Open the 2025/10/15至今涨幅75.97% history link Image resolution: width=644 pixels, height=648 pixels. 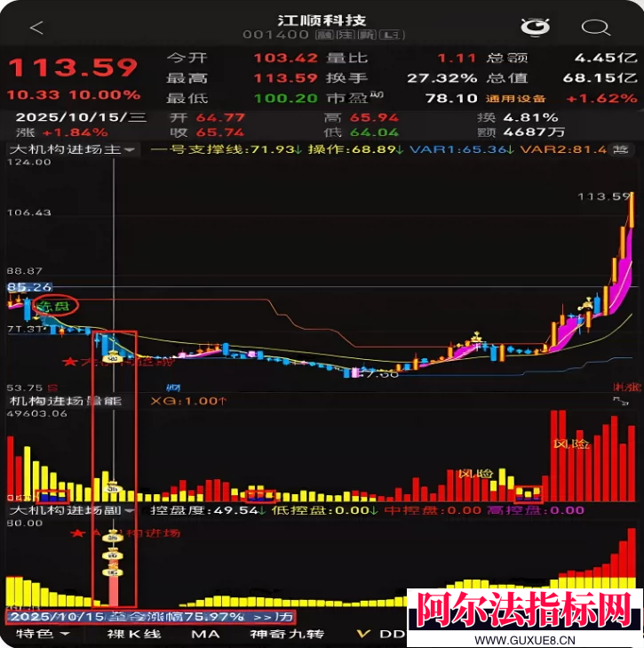coord(150,617)
